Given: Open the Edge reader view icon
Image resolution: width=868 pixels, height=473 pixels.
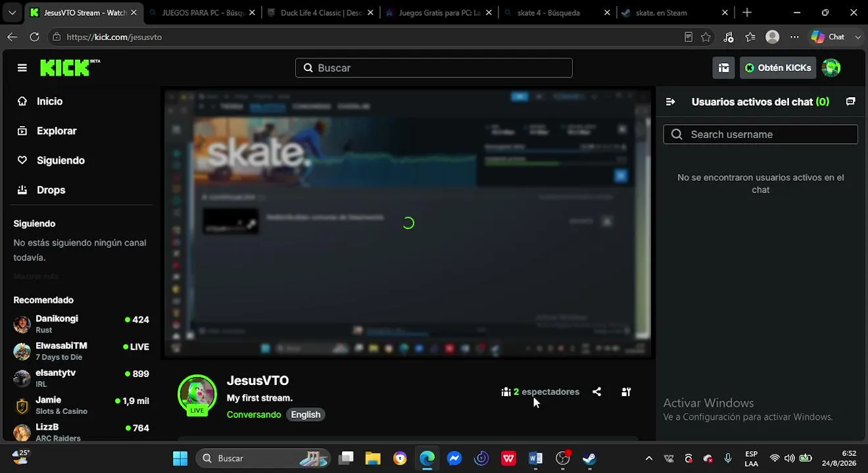Looking at the screenshot, I should tap(688, 37).
